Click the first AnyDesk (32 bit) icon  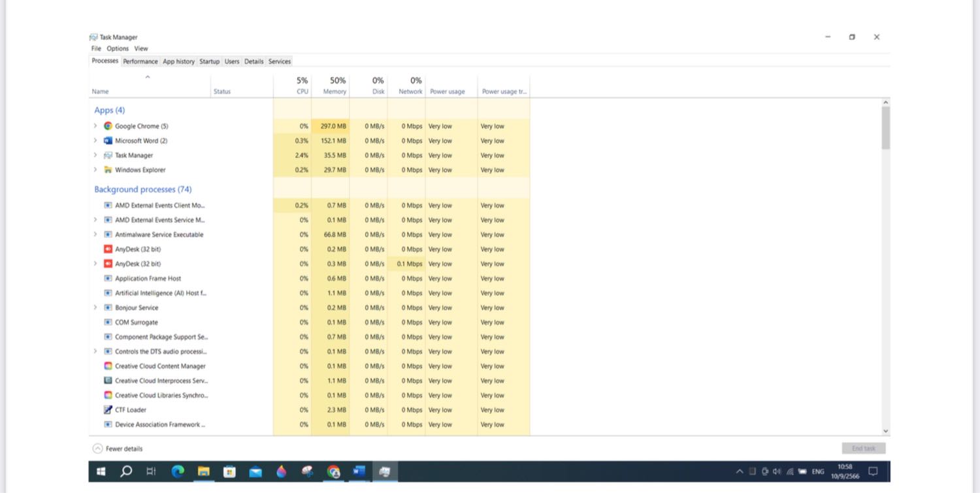click(x=108, y=249)
